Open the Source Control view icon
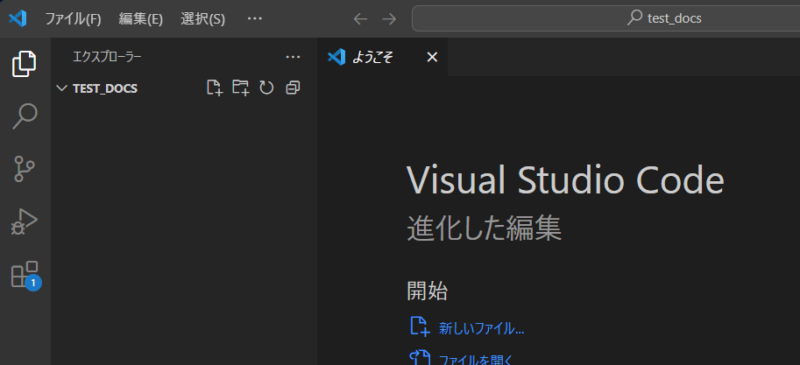This screenshot has width=800, height=365. pos(24,169)
